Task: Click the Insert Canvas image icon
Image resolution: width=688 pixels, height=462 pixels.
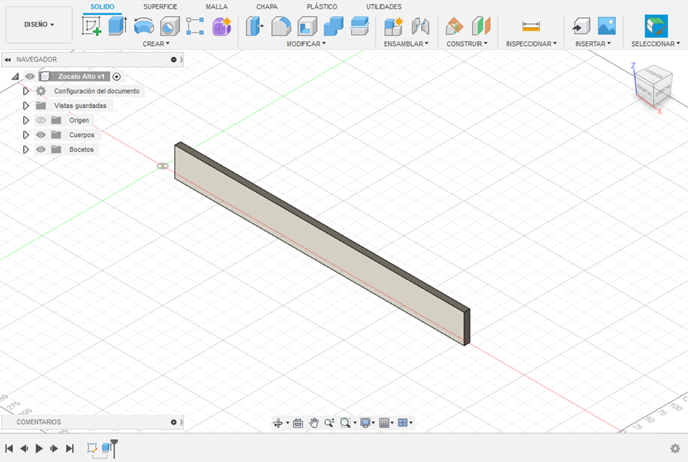Action: coord(607,26)
